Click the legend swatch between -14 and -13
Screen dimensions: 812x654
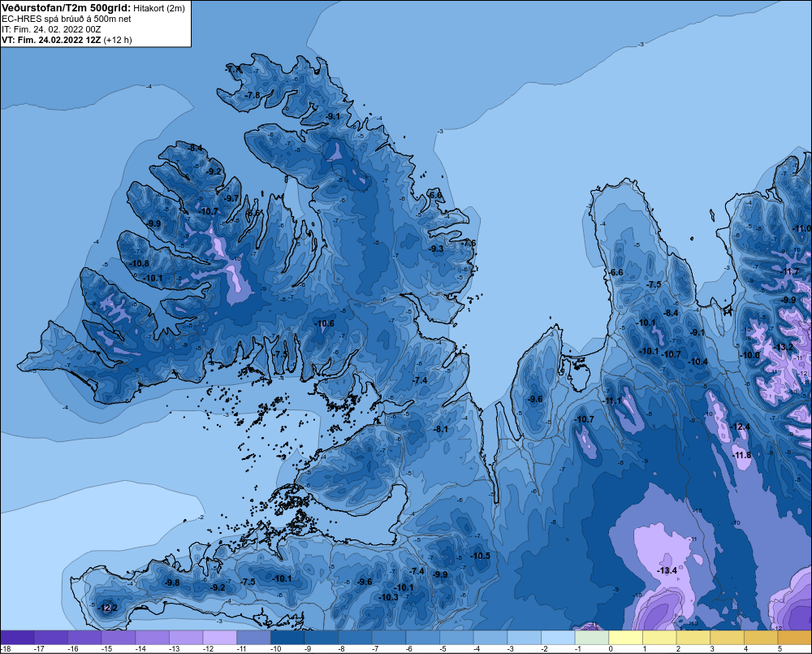(x=153, y=638)
